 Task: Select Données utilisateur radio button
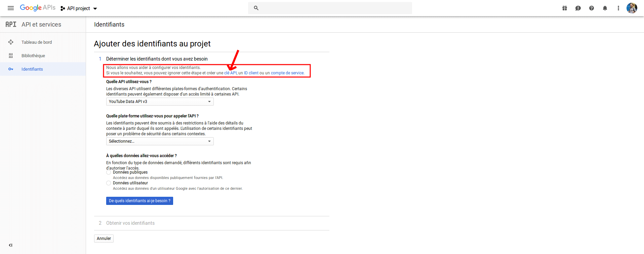(109, 183)
